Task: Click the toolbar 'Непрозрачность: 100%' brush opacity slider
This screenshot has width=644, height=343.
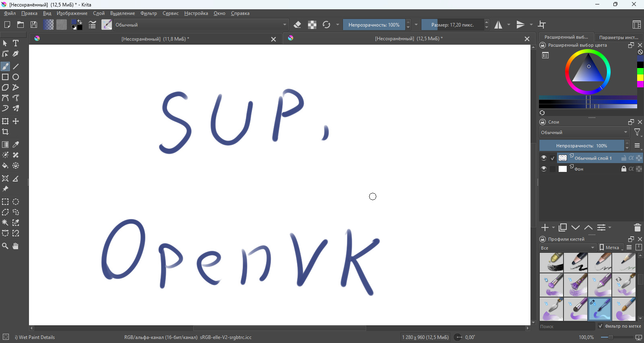Action: (x=374, y=25)
